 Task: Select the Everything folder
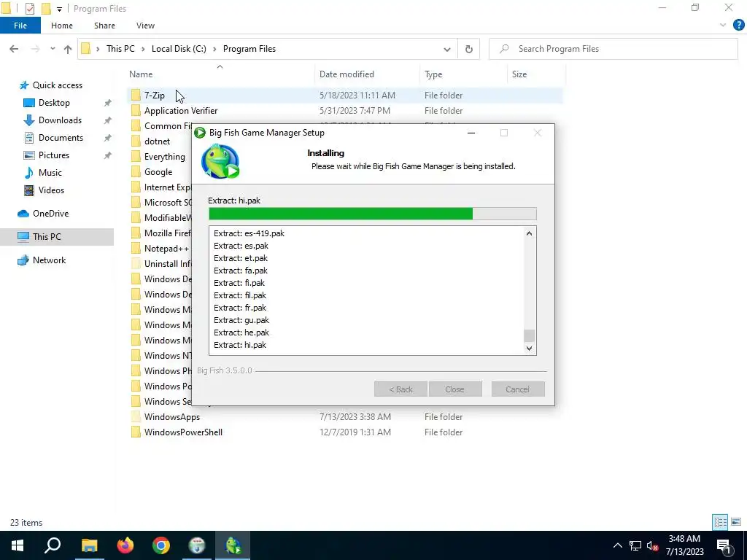point(164,157)
